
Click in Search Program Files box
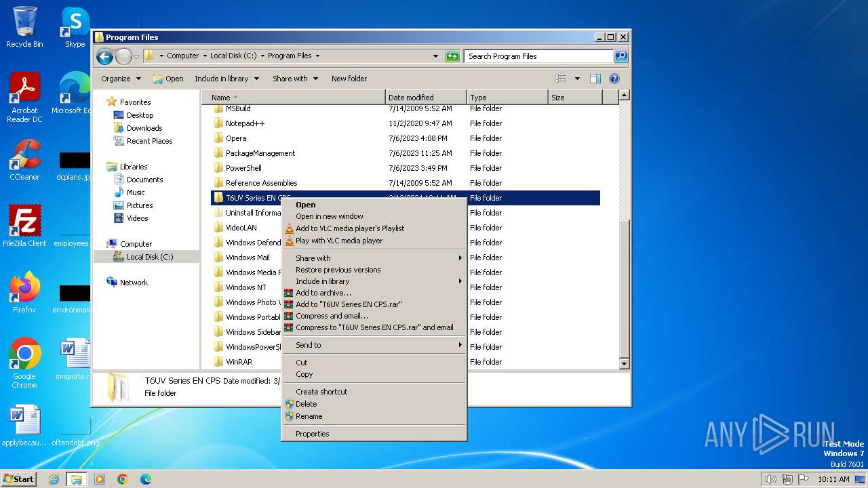click(x=539, y=56)
